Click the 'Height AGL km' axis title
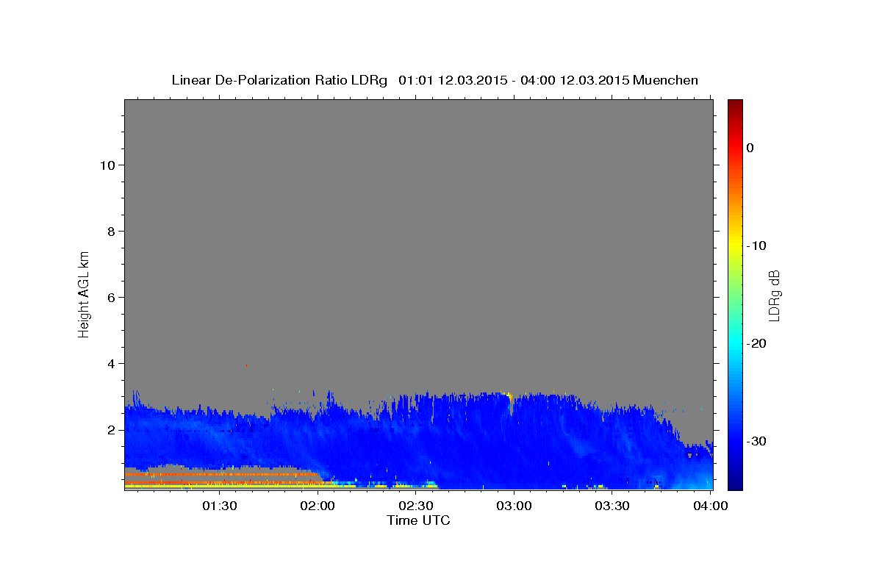The width and height of the screenshot is (882, 588). click(84, 293)
